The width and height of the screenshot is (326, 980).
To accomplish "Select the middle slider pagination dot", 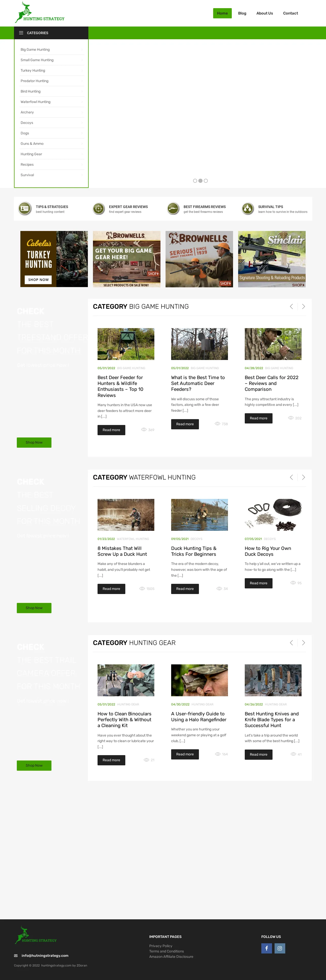I will click(x=200, y=181).
